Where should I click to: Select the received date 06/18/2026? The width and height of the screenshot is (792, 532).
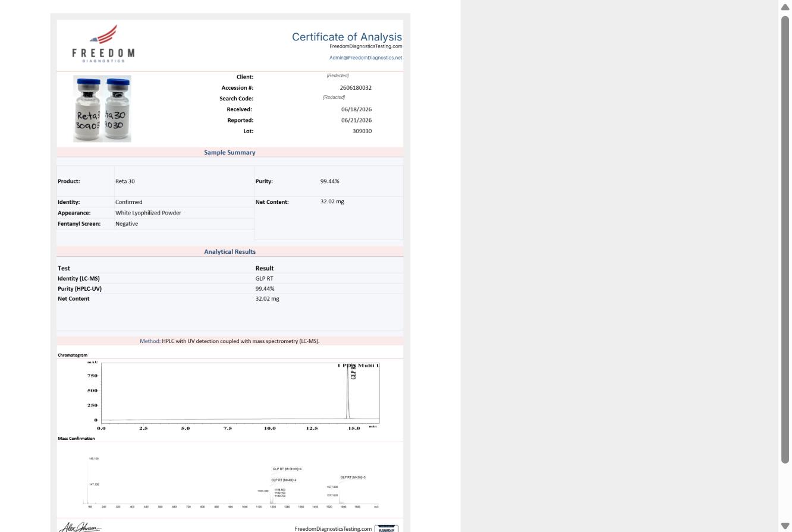click(x=356, y=109)
